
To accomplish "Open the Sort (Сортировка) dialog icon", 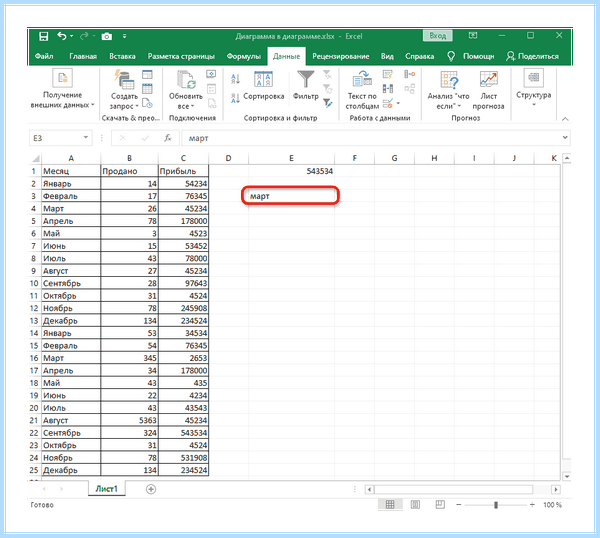I will pyautogui.click(x=264, y=79).
